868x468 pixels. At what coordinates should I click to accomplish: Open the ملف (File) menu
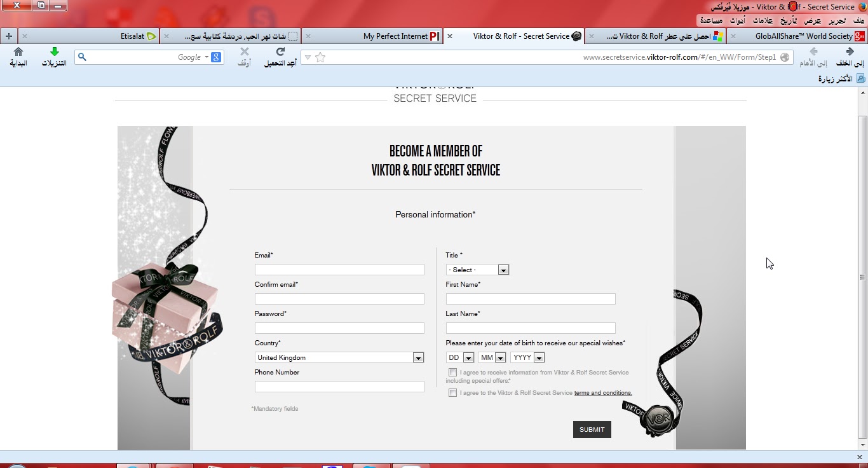click(x=858, y=21)
